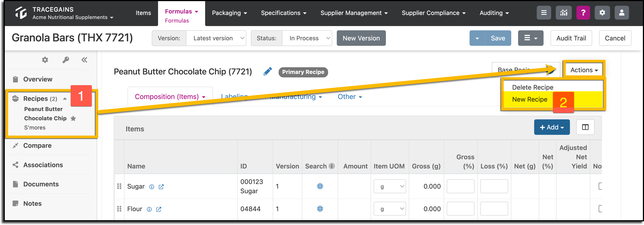644x225 pixels.
Task: Open the Save options dropdown arrow
Action: [477, 38]
